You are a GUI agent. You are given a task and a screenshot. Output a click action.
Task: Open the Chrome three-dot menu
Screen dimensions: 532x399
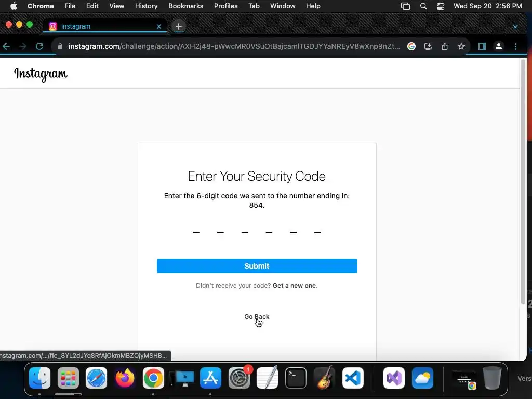point(515,46)
